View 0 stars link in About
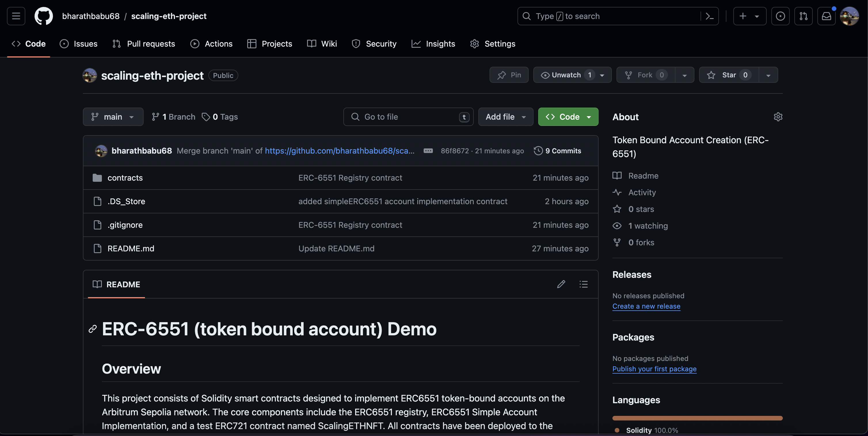Viewport: 868px width, 436px height. [633, 209]
